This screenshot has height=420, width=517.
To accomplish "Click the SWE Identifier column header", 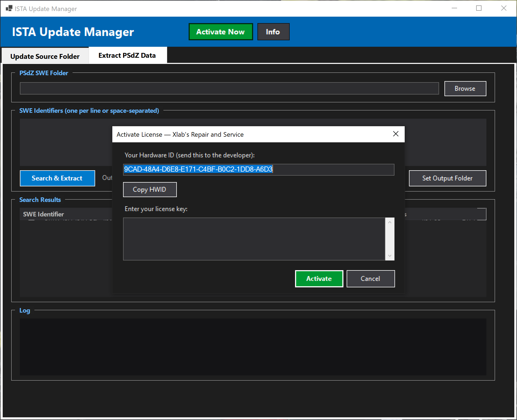I will 44,214.
